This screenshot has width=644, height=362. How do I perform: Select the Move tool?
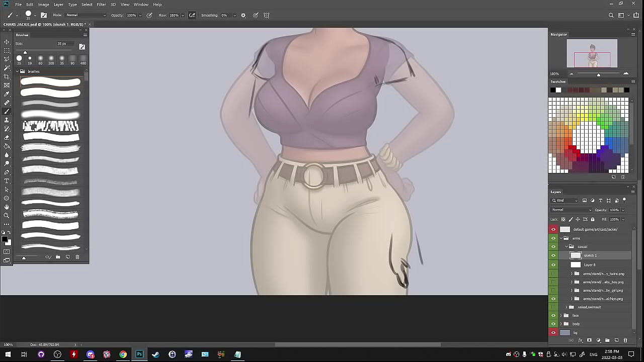(x=7, y=42)
